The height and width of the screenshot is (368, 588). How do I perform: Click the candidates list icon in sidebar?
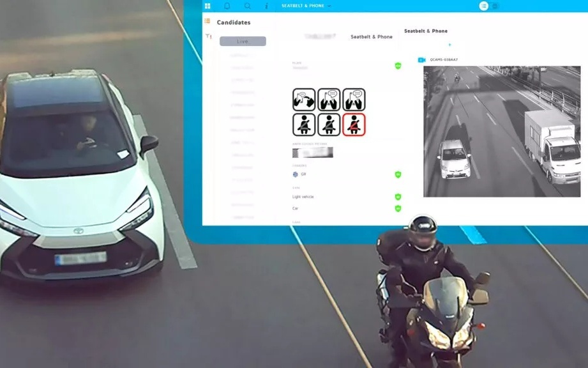tap(207, 22)
